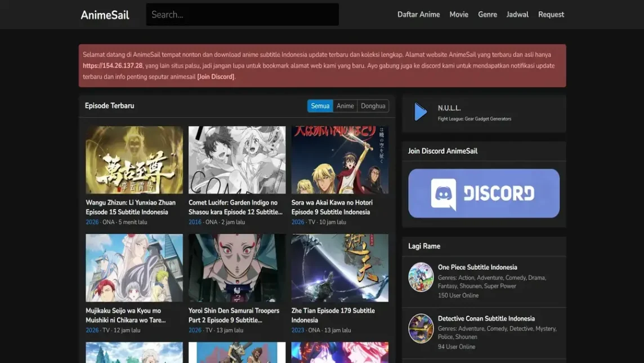Image resolution: width=644 pixels, height=363 pixels.
Task: Open Detective Conan Subtitle Indonesia link
Action: click(486, 318)
